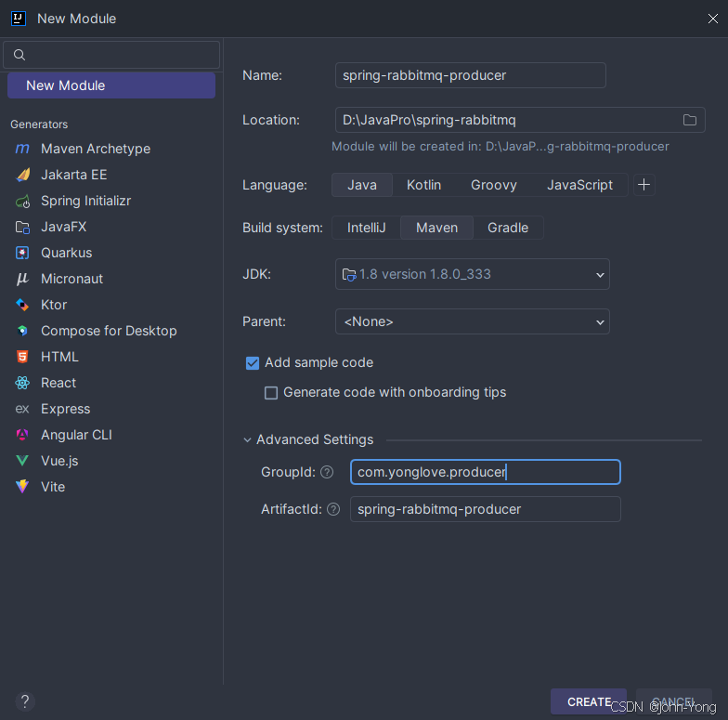Click the Ktor generator icon
728x720 pixels.
pos(22,305)
